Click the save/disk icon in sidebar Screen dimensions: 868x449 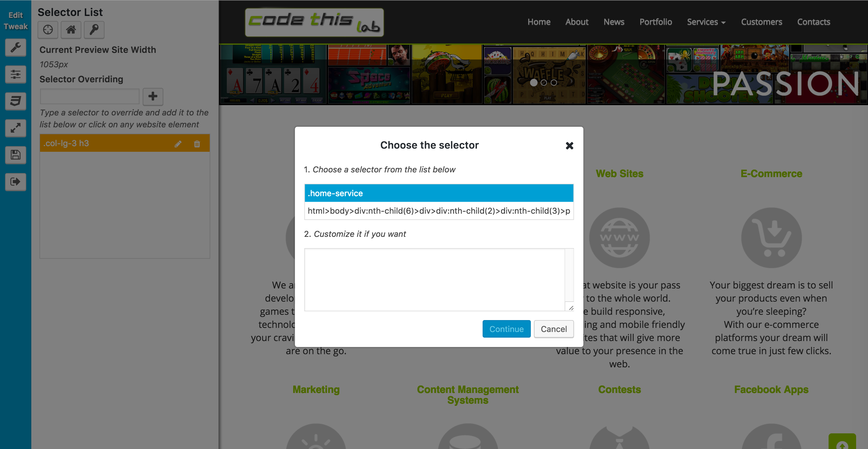pos(15,154)
